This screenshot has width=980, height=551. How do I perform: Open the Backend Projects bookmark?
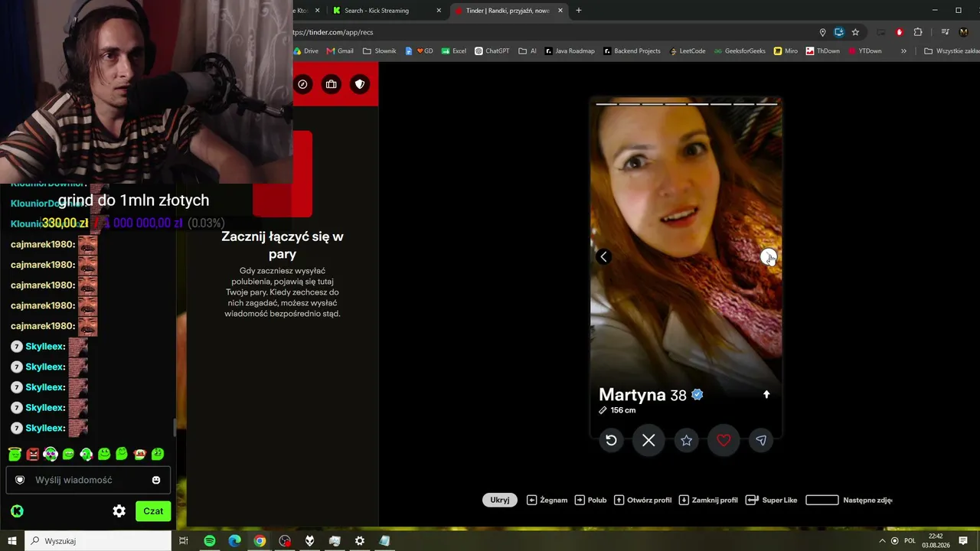tap(632, 51)
